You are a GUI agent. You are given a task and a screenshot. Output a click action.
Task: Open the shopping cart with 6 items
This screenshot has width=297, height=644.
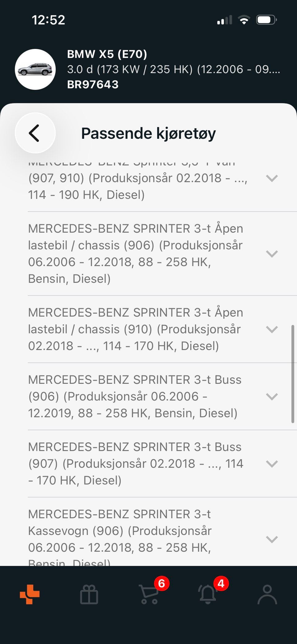149,594
